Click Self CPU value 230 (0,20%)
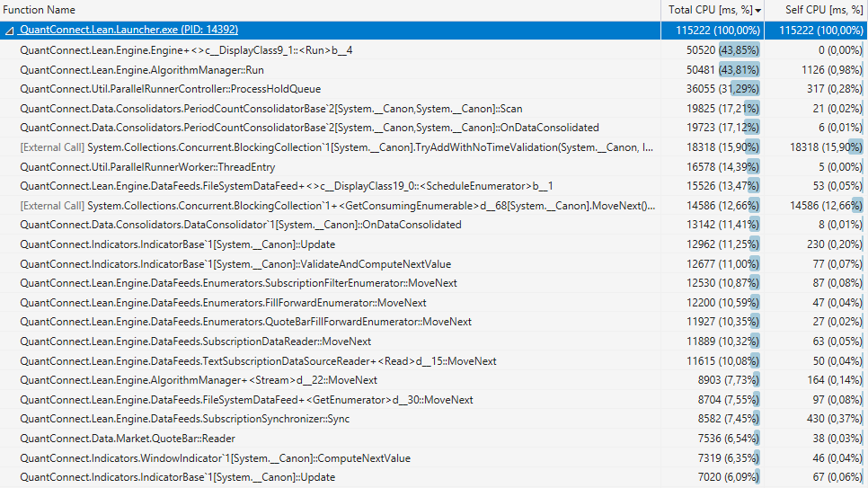Image resolution: width=868 pixels, height=488 pixels. point(835,244)
